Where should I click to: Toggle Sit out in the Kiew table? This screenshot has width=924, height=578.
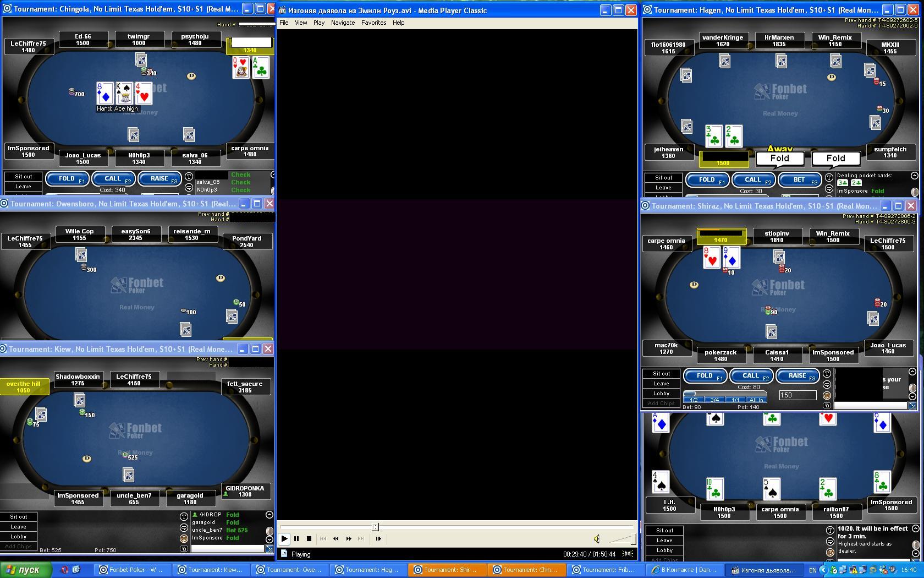(18, 517)
